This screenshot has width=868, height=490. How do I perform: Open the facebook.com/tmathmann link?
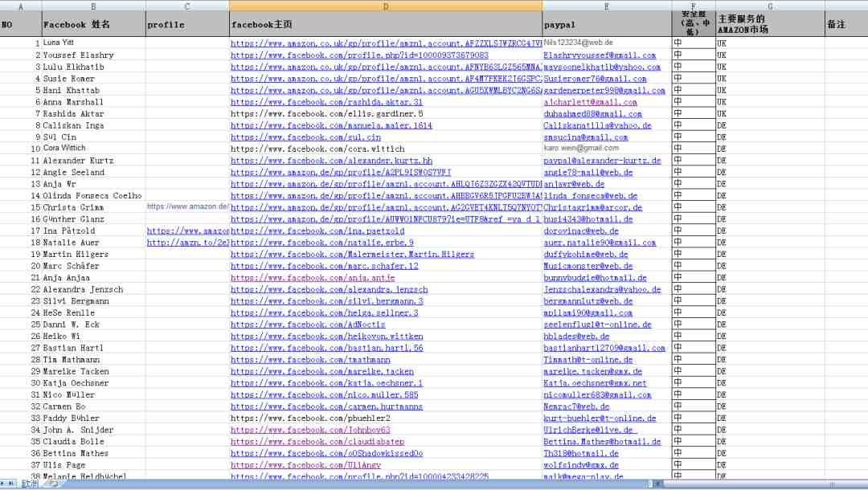tap(310, 360)
